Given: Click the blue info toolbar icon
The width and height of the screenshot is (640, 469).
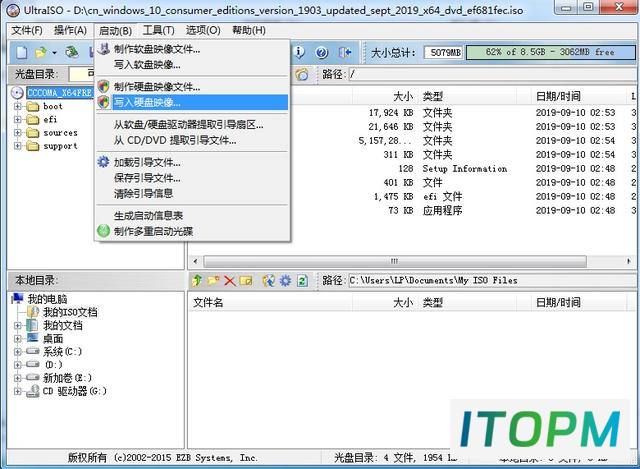Looking at the screenshot, I should pyautogui.click(x=299, y=52).
